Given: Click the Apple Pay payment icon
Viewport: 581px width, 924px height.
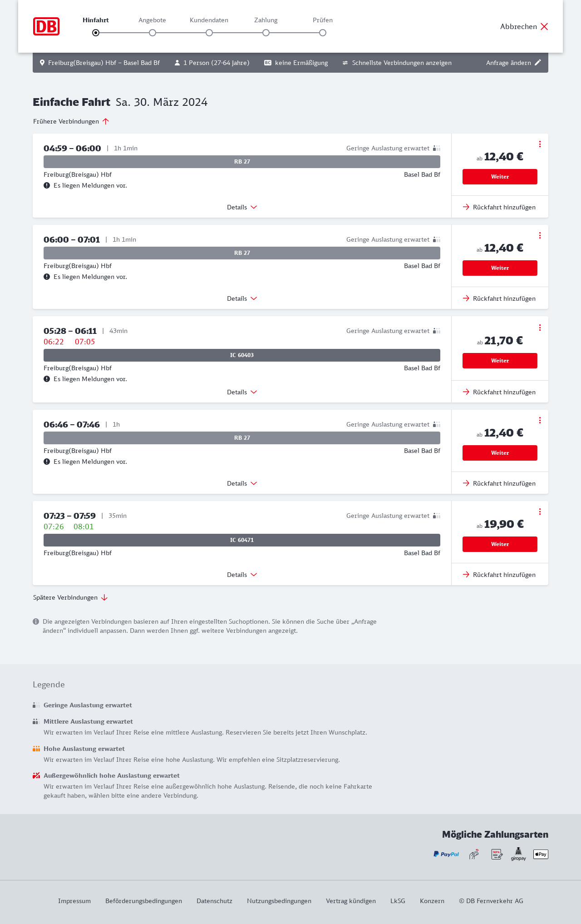Looking at the screenshot, I should (x=541, y=854).
